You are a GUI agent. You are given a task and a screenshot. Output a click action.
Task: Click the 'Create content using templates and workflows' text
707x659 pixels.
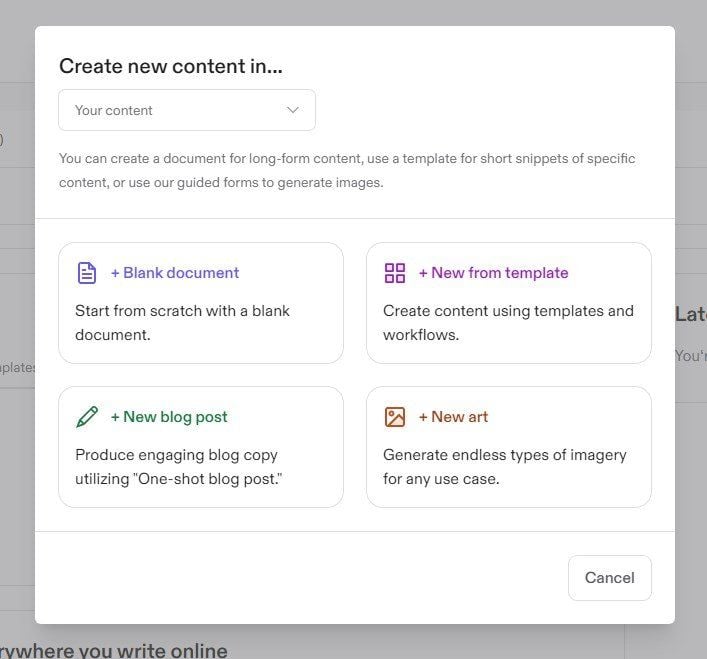tap(508, 323)
